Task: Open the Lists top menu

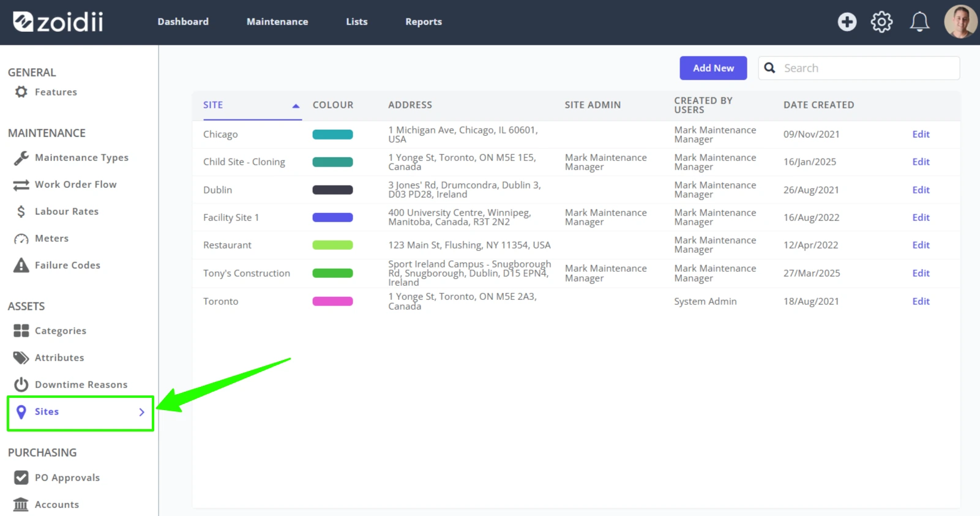Action: coord(357,21)
